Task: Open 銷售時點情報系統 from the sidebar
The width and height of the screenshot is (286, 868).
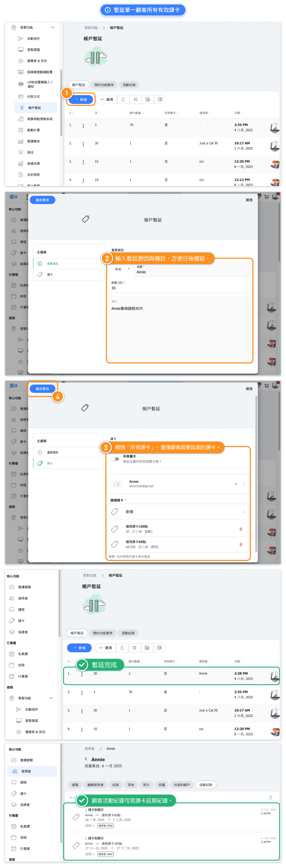Action: [40, 119]
